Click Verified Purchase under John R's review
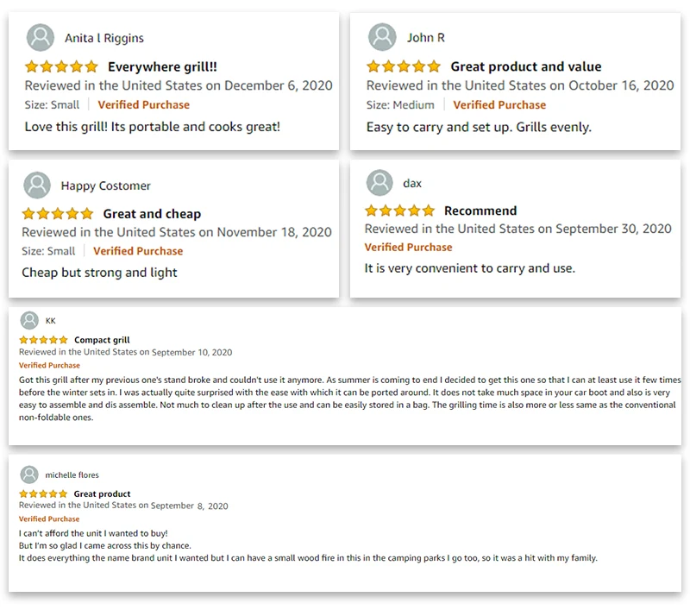 [x=499, y=104]
